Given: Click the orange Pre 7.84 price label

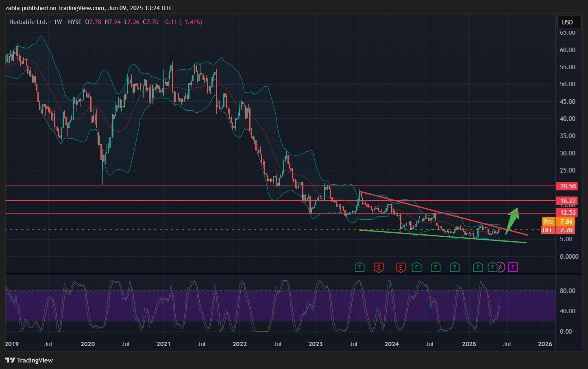Looking at the screenshot, I should point(558,222).
